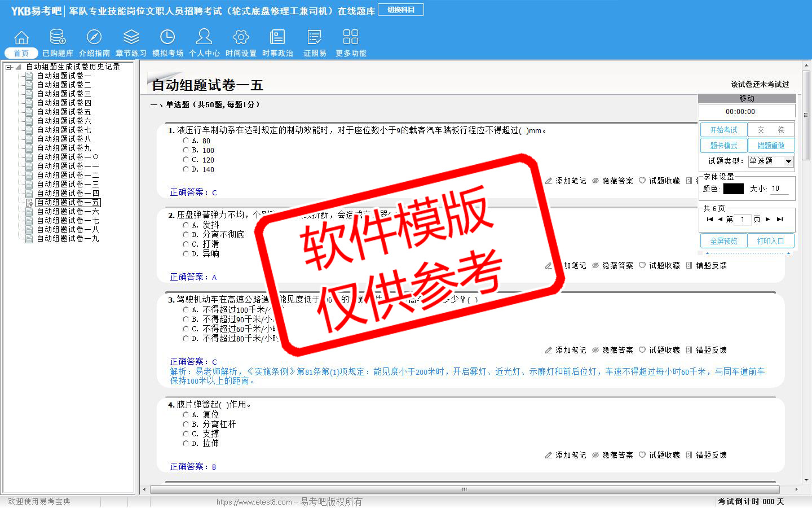Image resolution: width=812 pixels, height=508 pixels.
Task: Click 题卡模式 button
Action: (724, 146)
